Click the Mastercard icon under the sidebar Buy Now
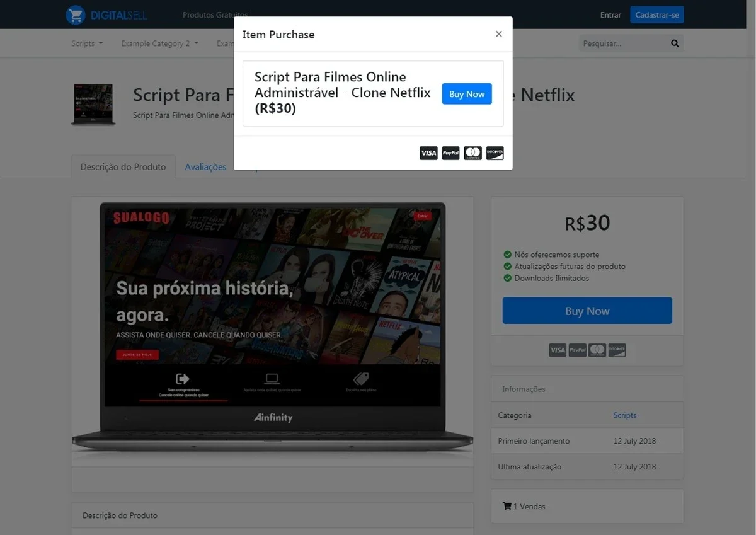Screen dimensions: 756x535 click(x=597, y=350)
